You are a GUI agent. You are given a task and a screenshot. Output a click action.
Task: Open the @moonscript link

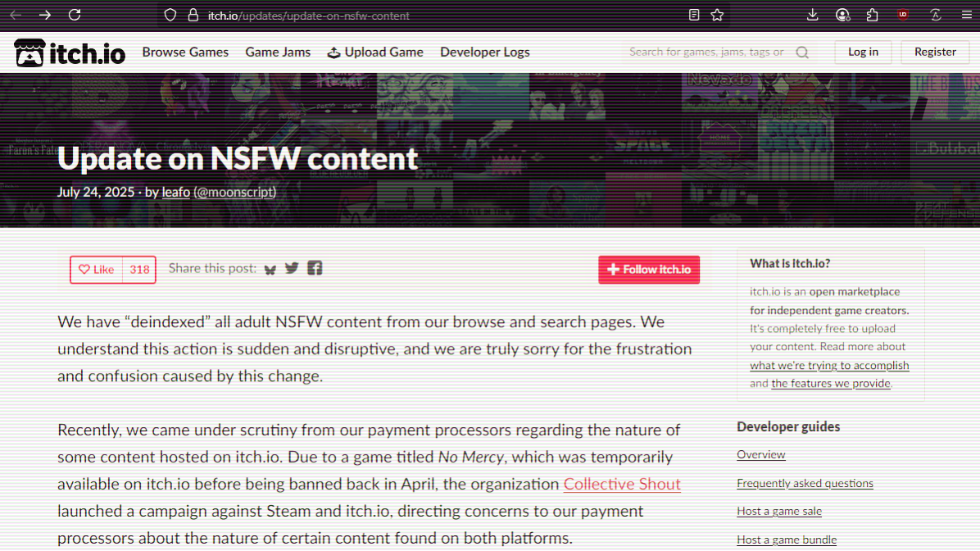[235, 192]
